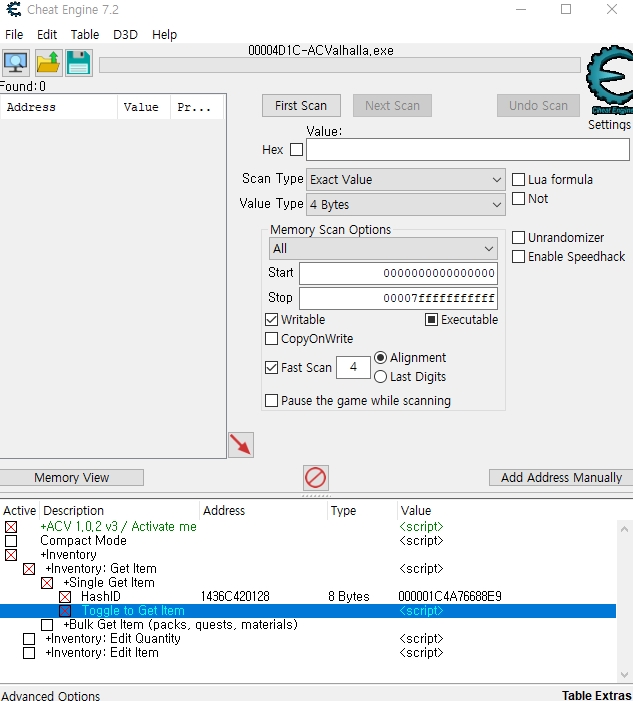This screenshot has height=701, width=633.
Task: Open Memory View window
Action: (x=72, y=477)
